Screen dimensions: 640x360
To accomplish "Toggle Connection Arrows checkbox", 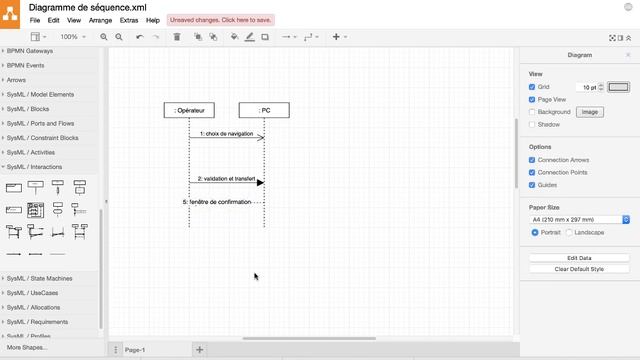I will (532, 160).
